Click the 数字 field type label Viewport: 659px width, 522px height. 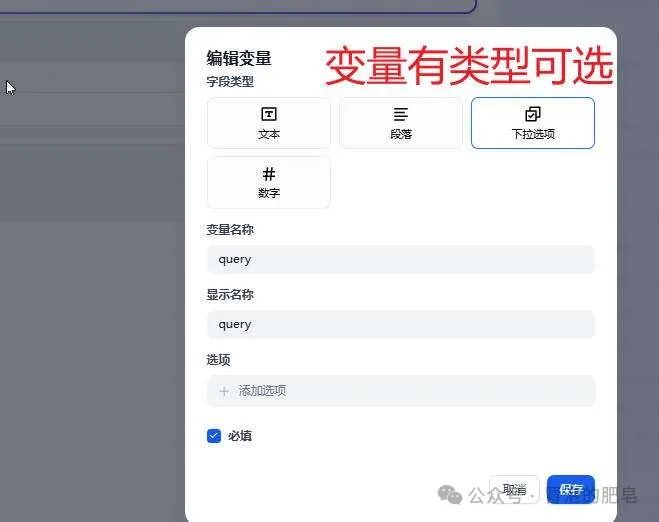268,193
